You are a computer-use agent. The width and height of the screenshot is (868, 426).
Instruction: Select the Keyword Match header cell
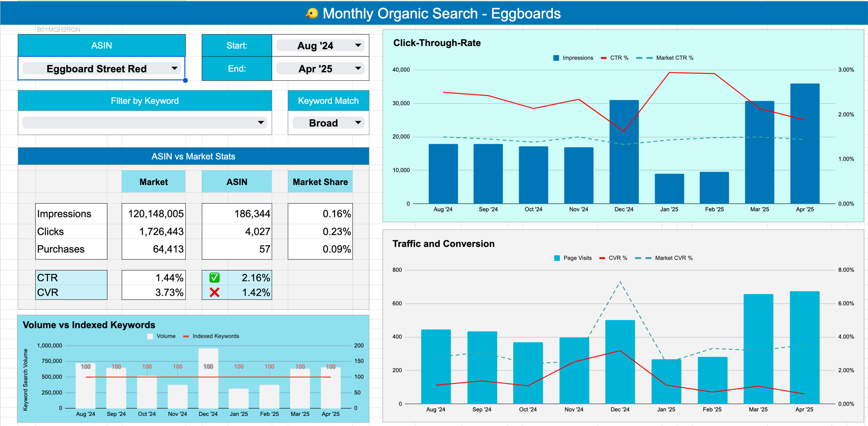[x=329, y=101]
